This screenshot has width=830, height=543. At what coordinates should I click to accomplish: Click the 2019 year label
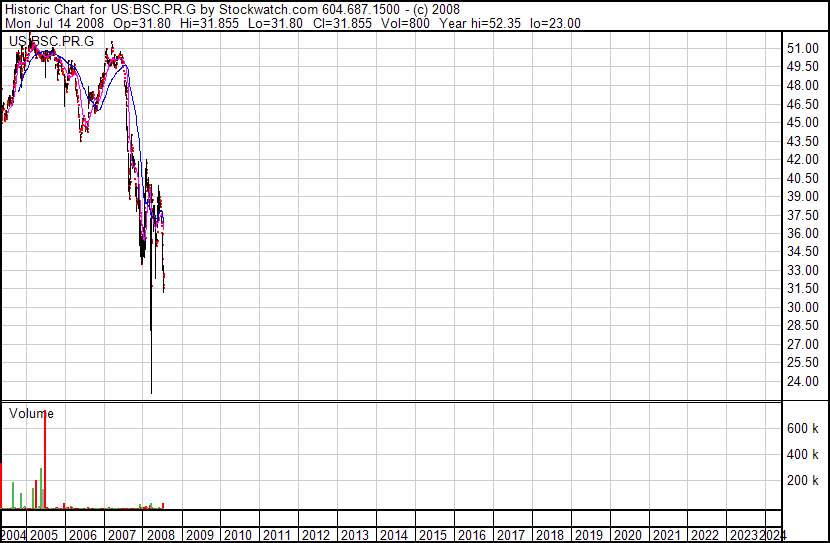589,535
